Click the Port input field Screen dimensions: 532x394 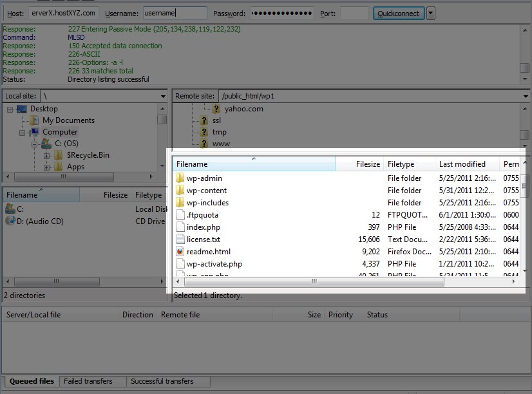pos(354,14)
